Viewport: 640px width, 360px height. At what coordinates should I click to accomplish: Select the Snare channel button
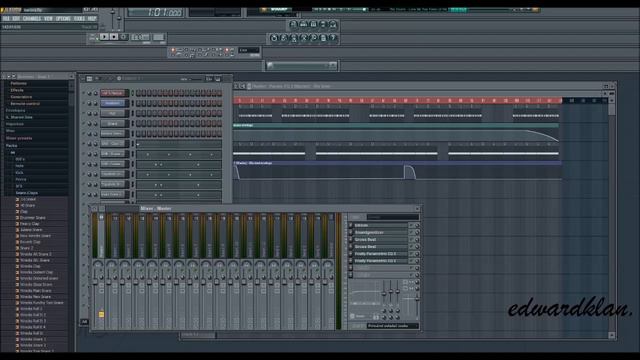pos(113,124)
